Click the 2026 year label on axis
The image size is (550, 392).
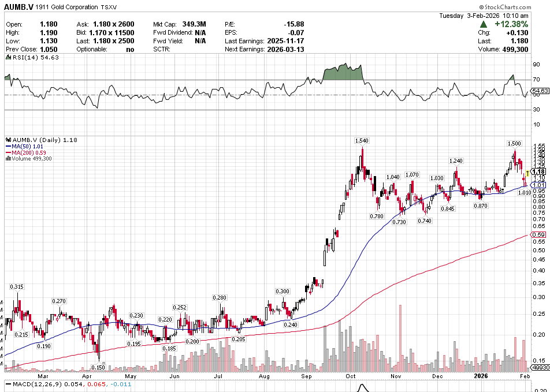point(481,376)
